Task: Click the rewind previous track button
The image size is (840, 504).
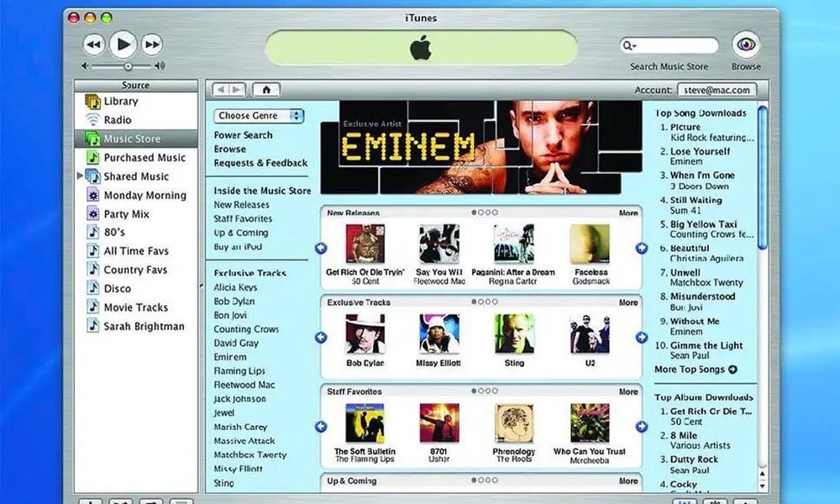Action: point(94,45)
